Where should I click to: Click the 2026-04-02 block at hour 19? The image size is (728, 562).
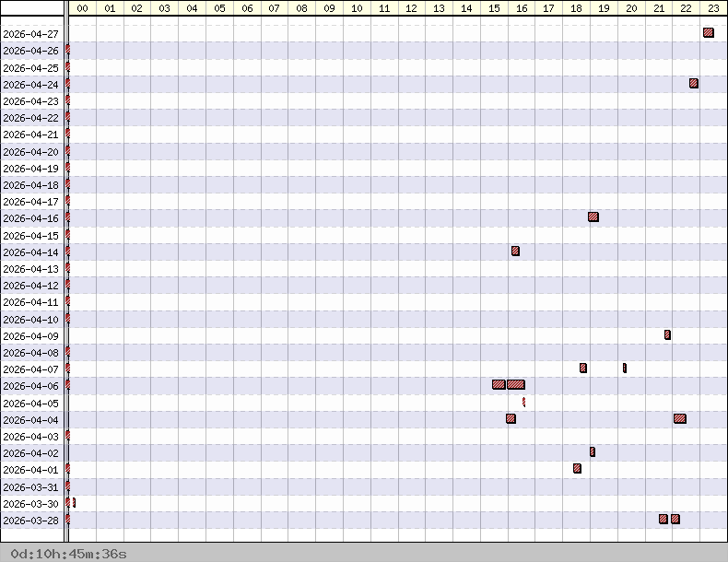pos(593,451)
